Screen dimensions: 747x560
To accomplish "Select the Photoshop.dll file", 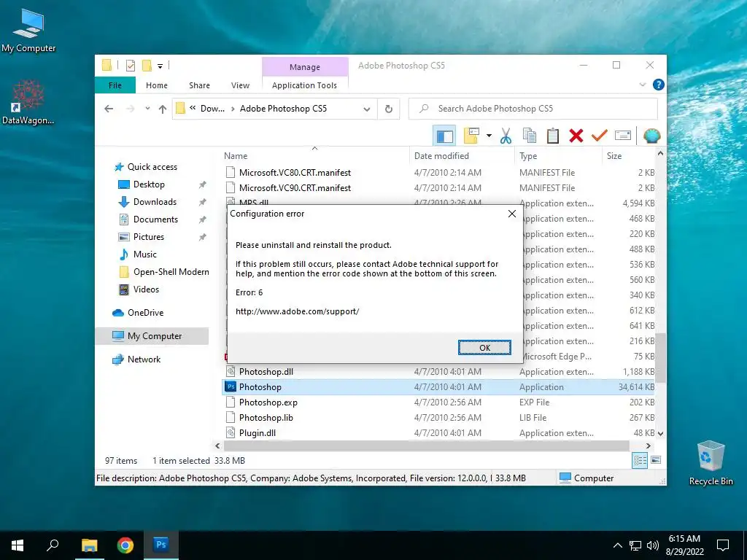I will (438, 372).
